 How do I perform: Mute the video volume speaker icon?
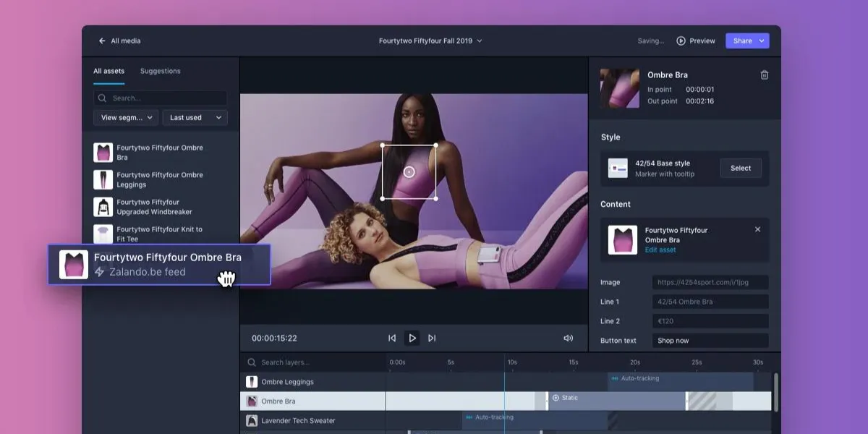click(568, 338)
